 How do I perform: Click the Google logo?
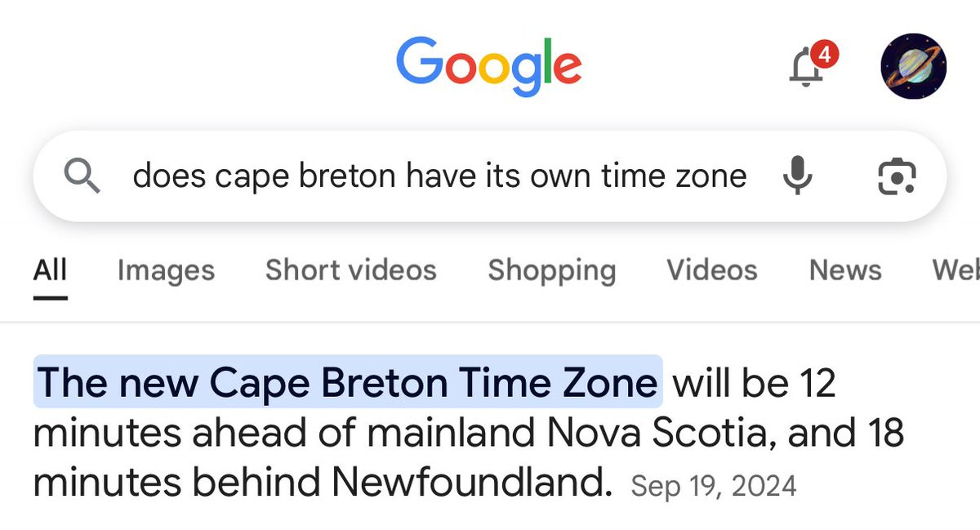click(x=488, y=65)
